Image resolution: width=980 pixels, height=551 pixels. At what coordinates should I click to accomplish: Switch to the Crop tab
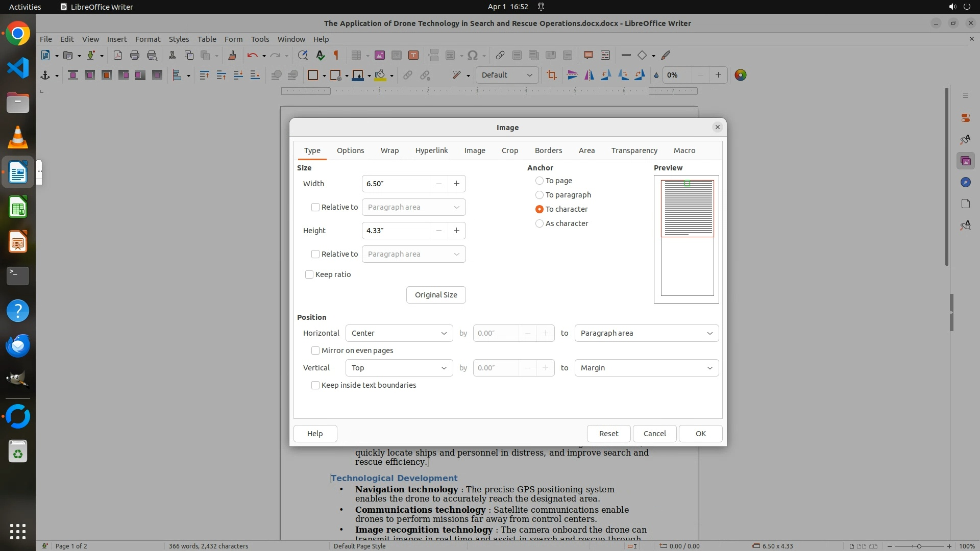click(509, 151)
